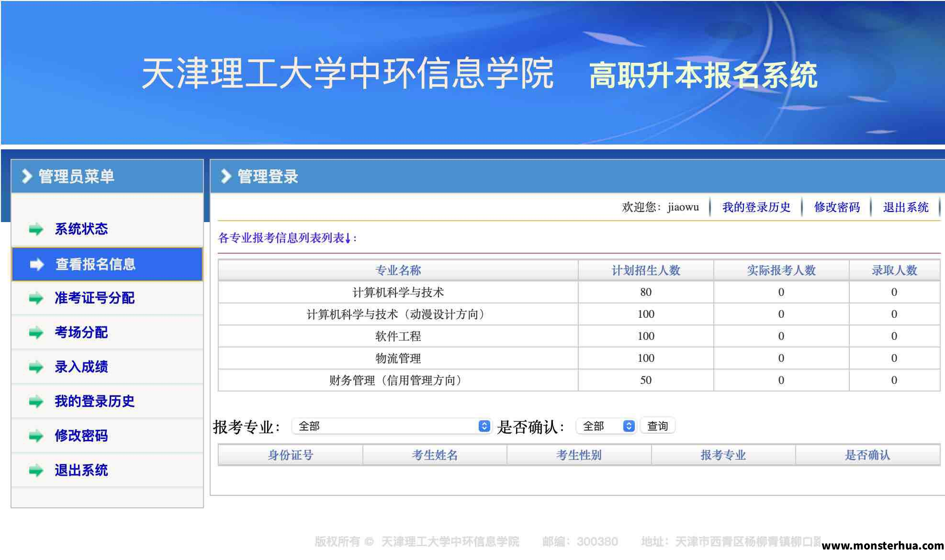
Task: Click the 考生姓名 column header
Action: pyautogui.click(x=435, y=455)
